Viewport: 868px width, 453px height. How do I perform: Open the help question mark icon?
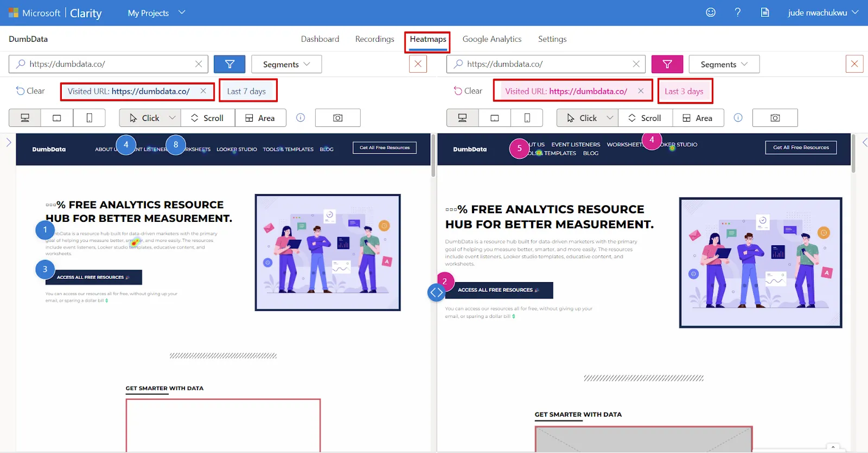(738, 12)
